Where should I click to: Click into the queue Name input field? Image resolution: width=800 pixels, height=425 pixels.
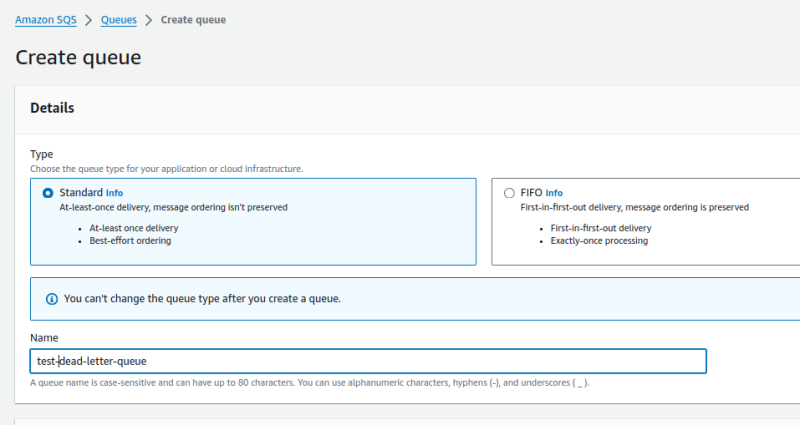[400, 361]
